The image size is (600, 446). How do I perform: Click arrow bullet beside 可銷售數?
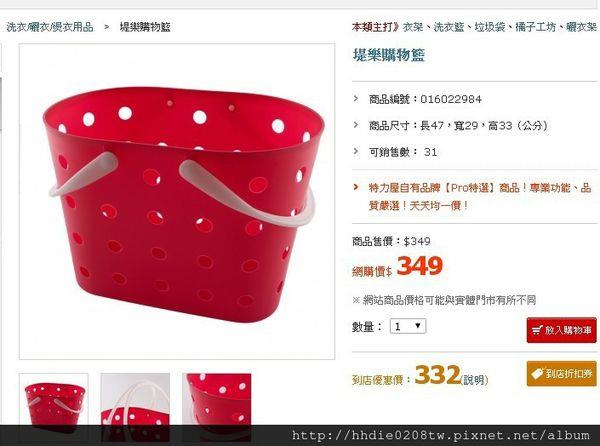pos(356,151)
